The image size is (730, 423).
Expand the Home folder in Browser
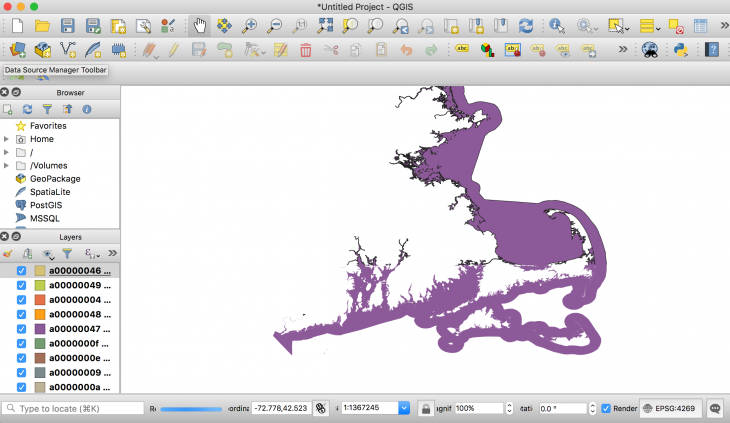point(8,139)
